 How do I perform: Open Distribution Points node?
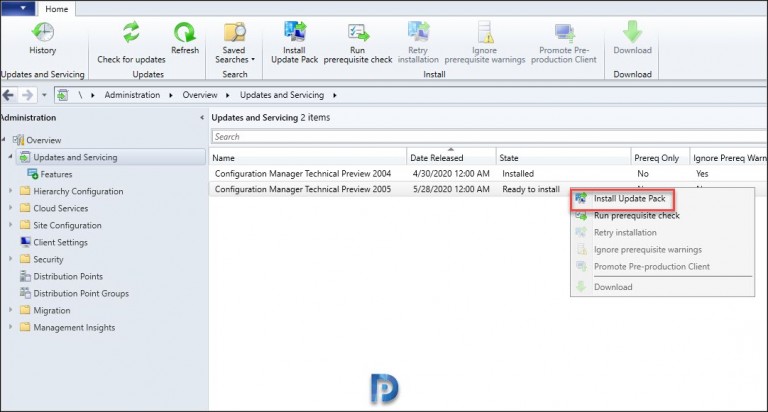(68, 276)
